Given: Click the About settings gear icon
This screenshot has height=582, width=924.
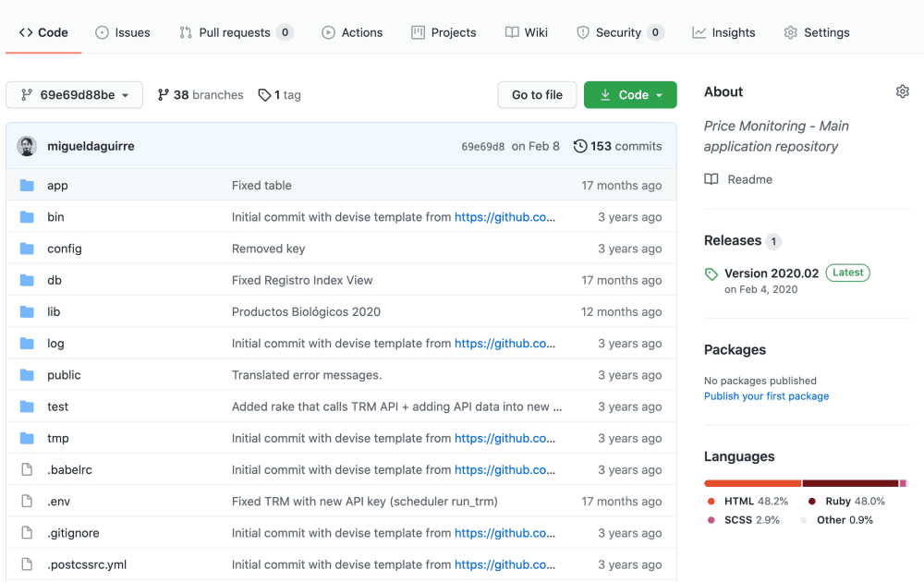Looking at the screenshot, I should (x=903, y=91).
